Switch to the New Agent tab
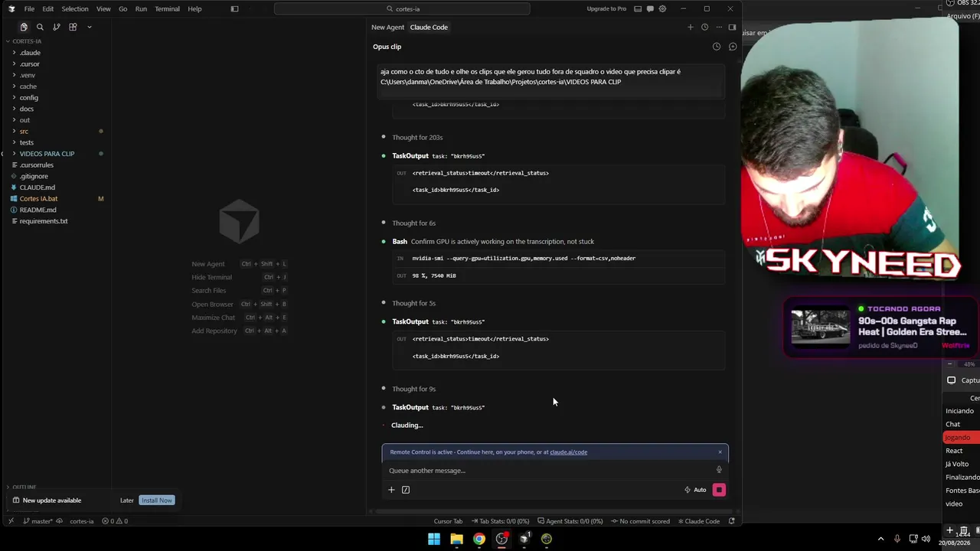Screen dimensions: 980x551 tap(387, 28)
